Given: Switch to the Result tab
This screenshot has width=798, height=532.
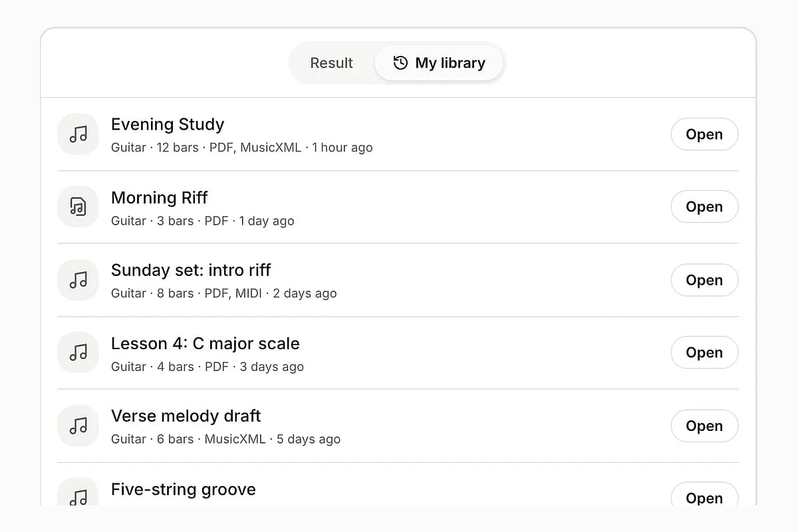Looking at the screenshot, I should point(331,63).
